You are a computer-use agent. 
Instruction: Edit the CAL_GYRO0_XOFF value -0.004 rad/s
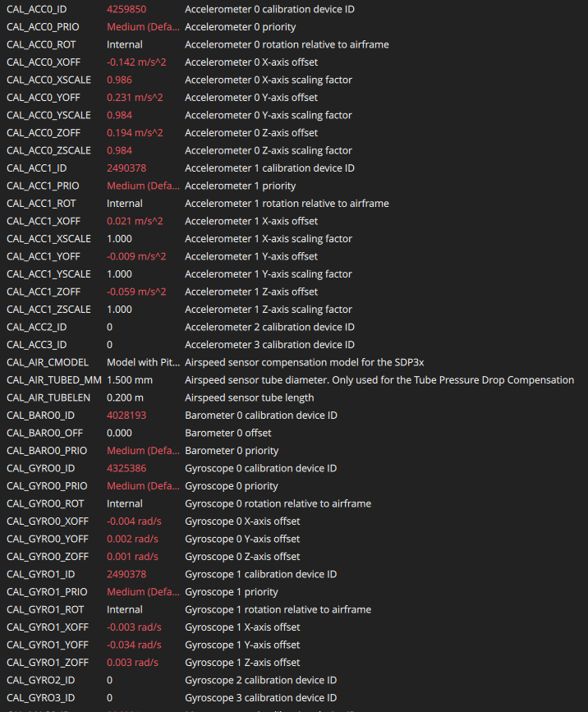point(134,521)
